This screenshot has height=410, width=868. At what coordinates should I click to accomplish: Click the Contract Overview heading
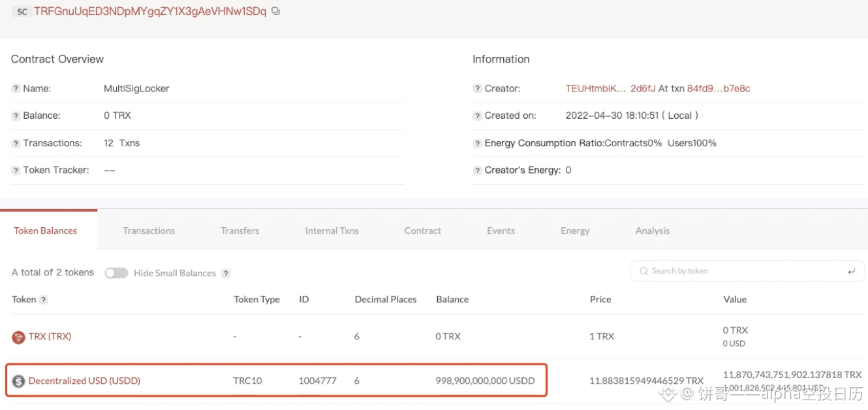pyautogui.click(x=57, y=59)
